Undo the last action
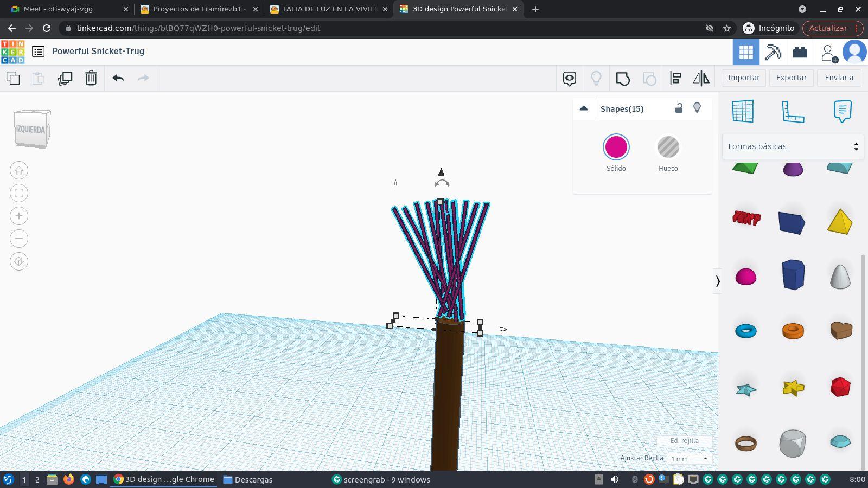868x488 pixels. pos(118,78)
